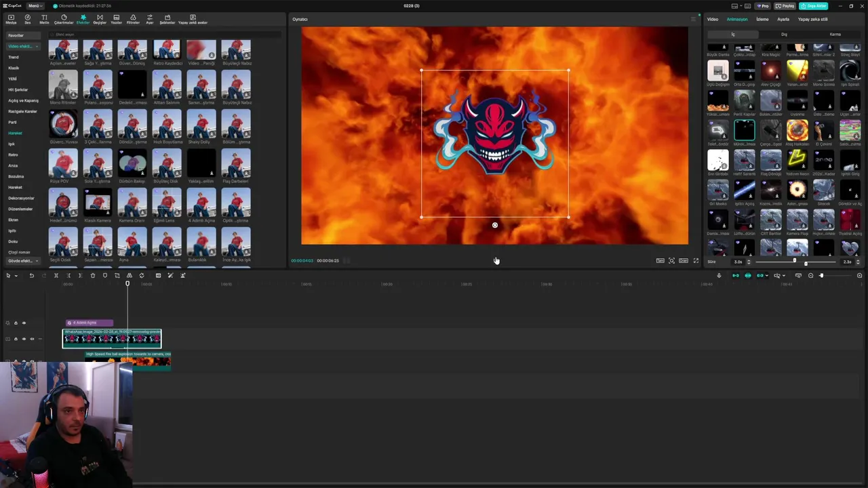Open the Yapay zeka avatar panel

[x=193, y=19]
